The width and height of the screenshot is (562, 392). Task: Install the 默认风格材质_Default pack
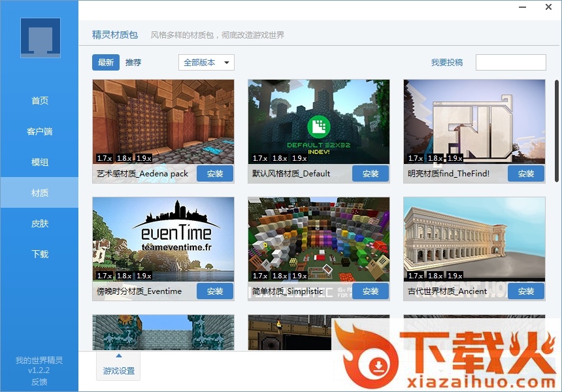(371, 173)
